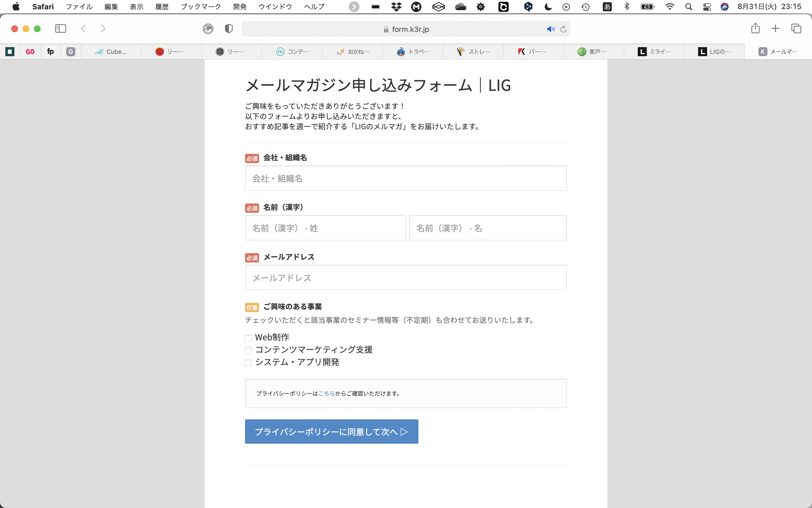Image resolution: width=812 pixels, height=508 pixels.
Task: Open the pinned fp tab
Action: click(x=50, y=51)
